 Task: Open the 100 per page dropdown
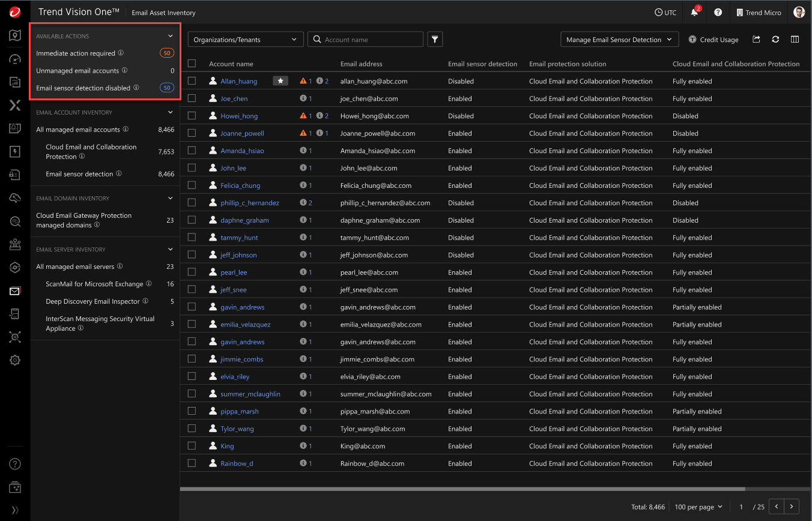coord(698,507)
